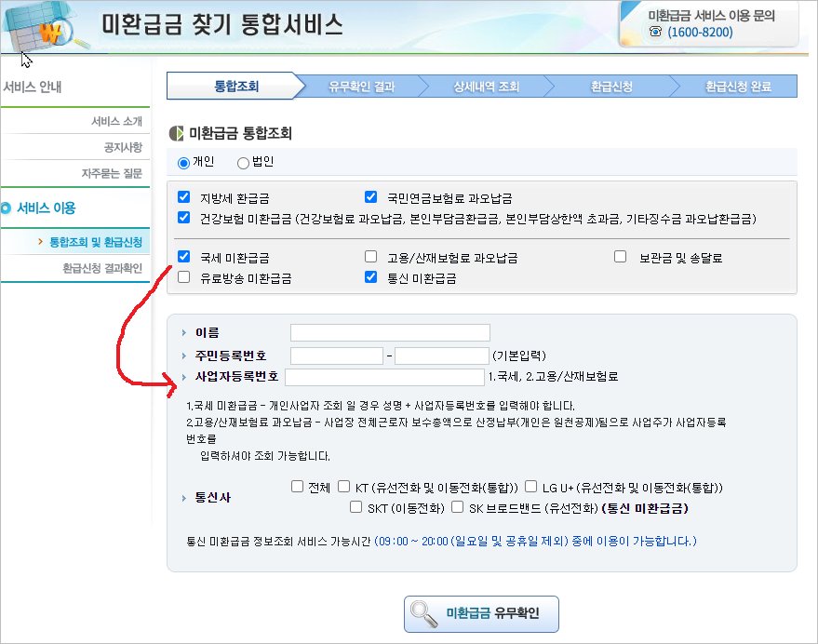This screenshot has height=644, width=818.
Task: Click the telephone icon beside 1600-8200
Action: 656,33
